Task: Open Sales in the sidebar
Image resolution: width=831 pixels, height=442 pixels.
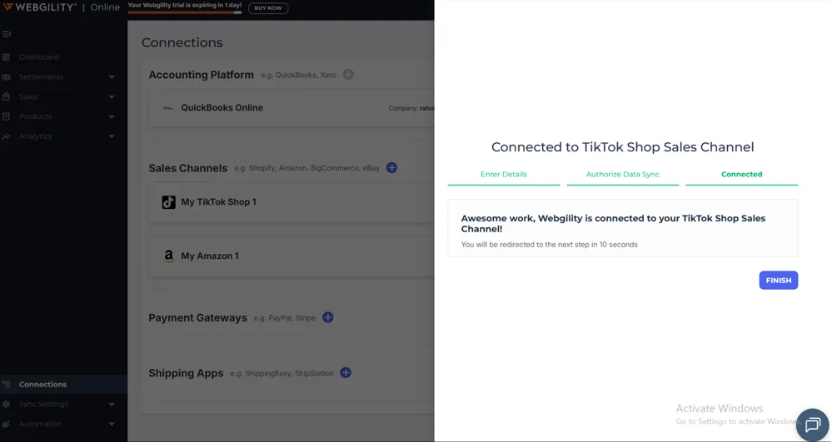Action: [28, 96]
